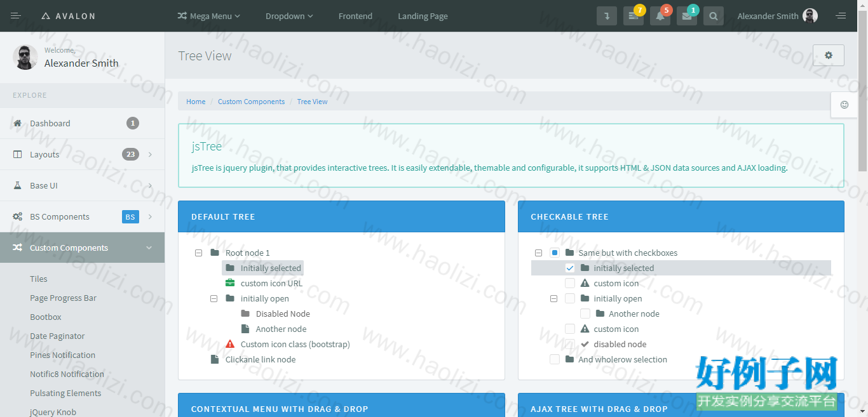
Task: Click the sidebar welcome profile photo
Action: tap(25, 57)
